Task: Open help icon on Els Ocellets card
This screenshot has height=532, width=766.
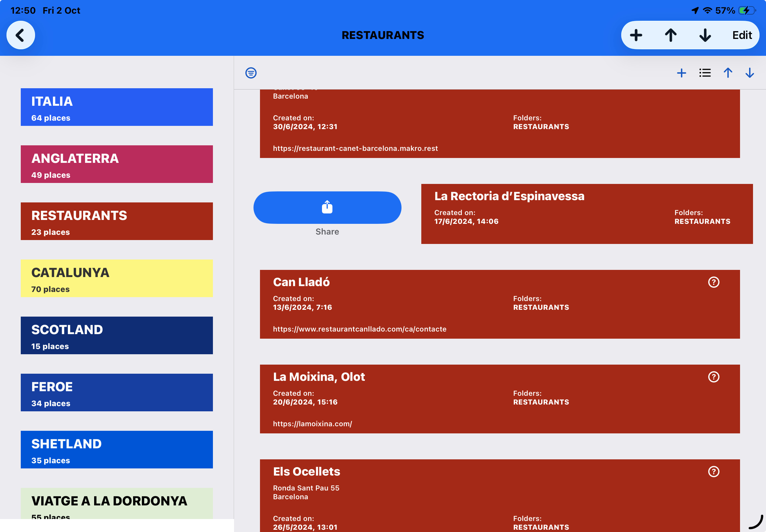Action: pyautogui.click(x=713, y=471)
